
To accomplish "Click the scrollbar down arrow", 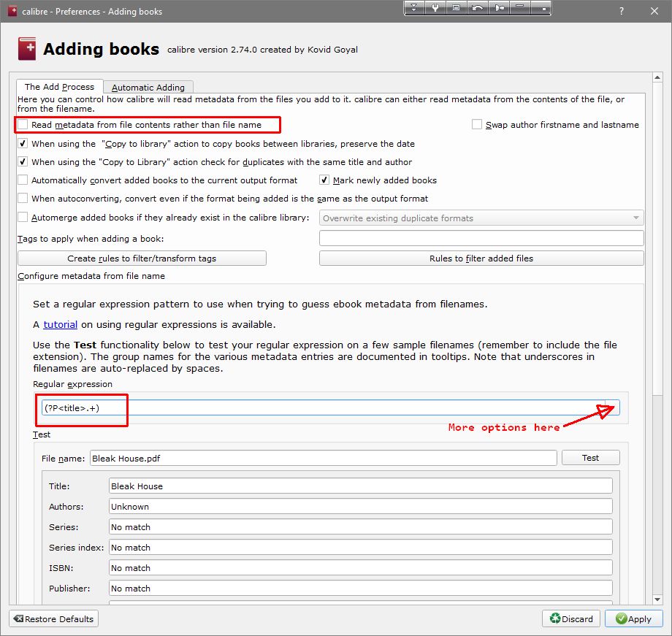I will point(657,599).
